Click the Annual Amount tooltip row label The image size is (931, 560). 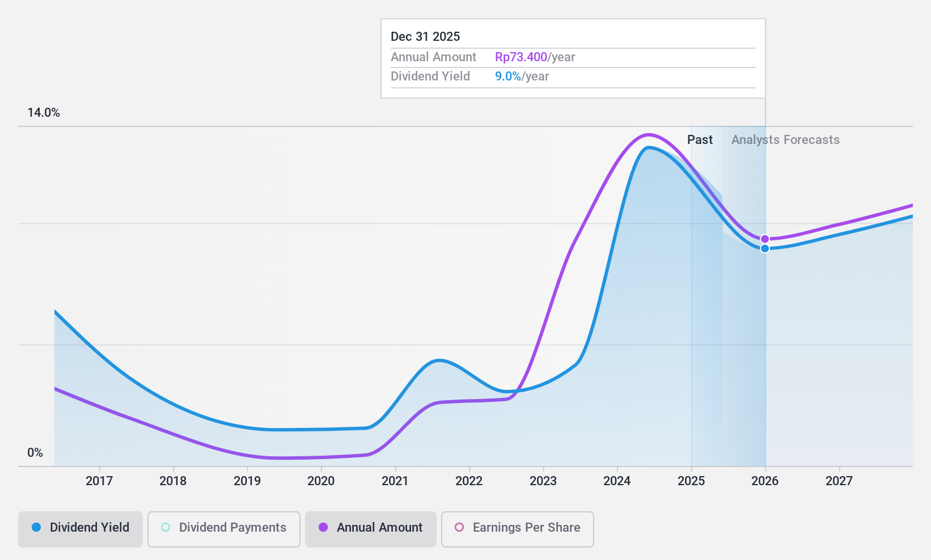tap(433, 57)
